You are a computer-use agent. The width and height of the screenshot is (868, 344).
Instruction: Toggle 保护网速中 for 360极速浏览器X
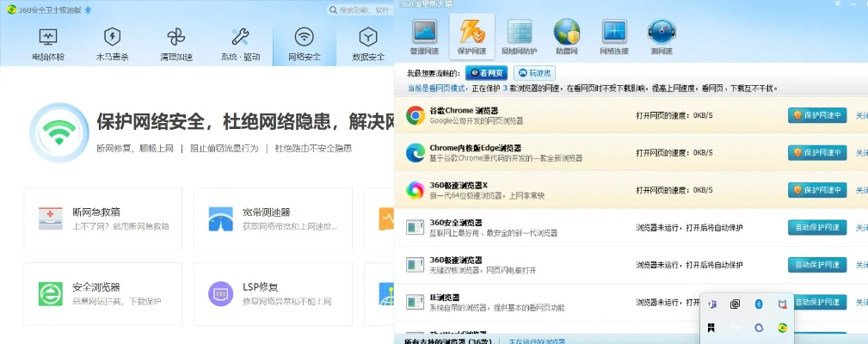pyautogui.click(x=817, y=190)
